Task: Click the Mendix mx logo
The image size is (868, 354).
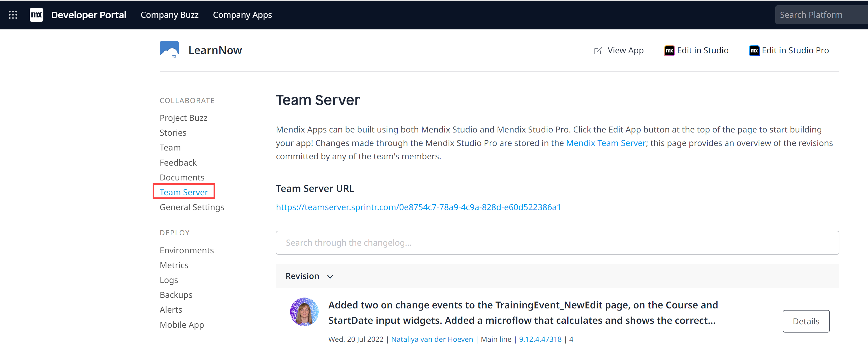Action: pyautogui.click(x=36, y=15)
